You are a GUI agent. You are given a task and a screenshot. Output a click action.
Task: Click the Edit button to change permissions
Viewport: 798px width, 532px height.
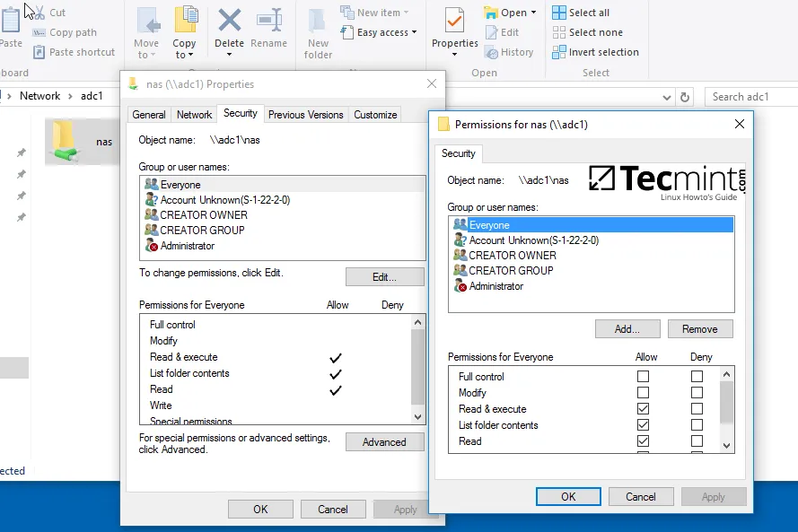[x=384, y=276]
